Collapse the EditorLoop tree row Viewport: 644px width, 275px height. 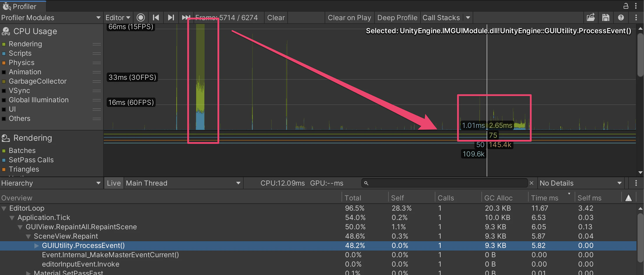tap(4, 209)
